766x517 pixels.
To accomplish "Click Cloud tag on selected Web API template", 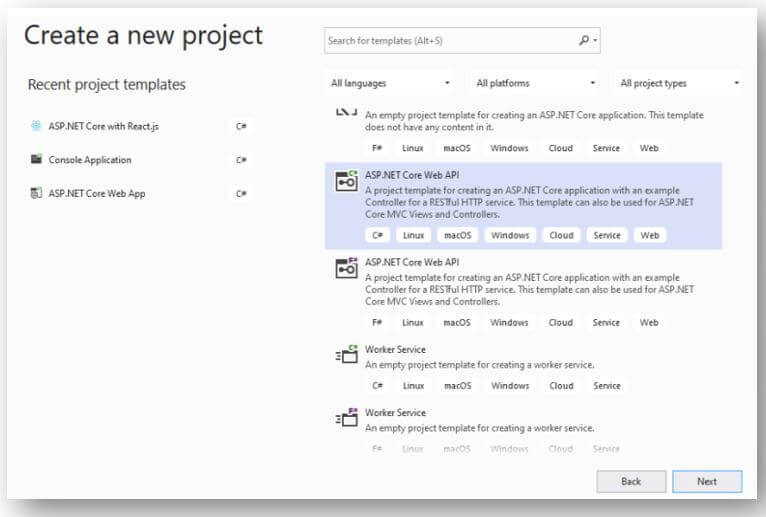I will point(561,235).
